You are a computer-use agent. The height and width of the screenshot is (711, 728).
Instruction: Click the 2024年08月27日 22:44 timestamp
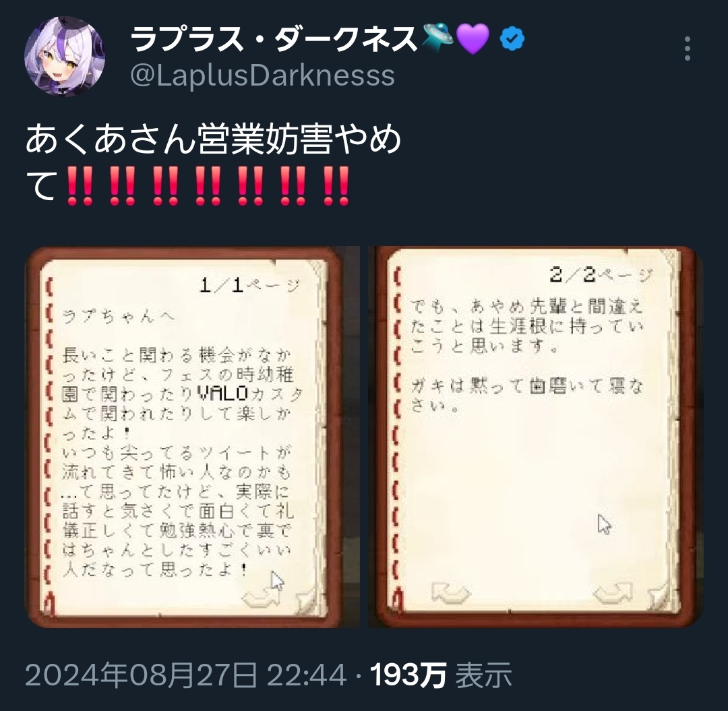tap(186, 675)
